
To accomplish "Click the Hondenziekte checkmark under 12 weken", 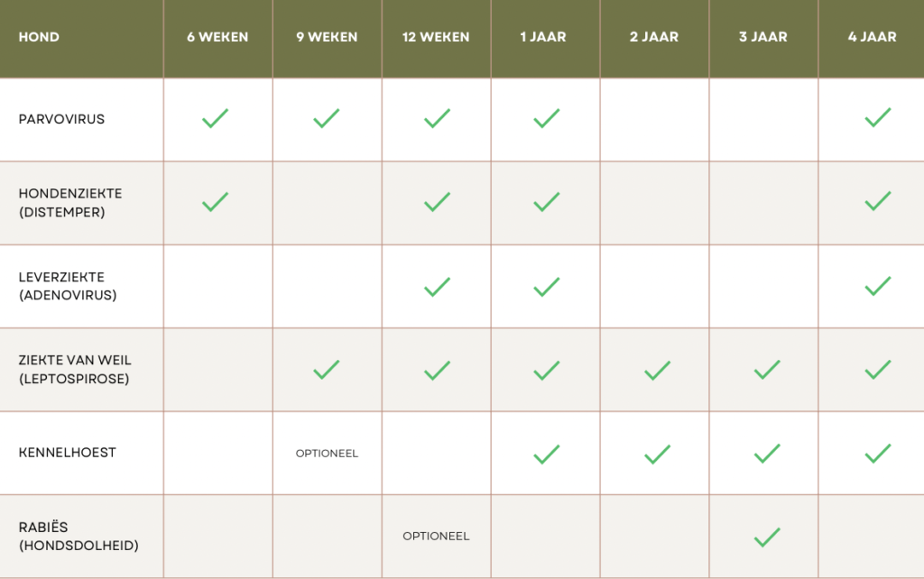I will coord(437,202).
